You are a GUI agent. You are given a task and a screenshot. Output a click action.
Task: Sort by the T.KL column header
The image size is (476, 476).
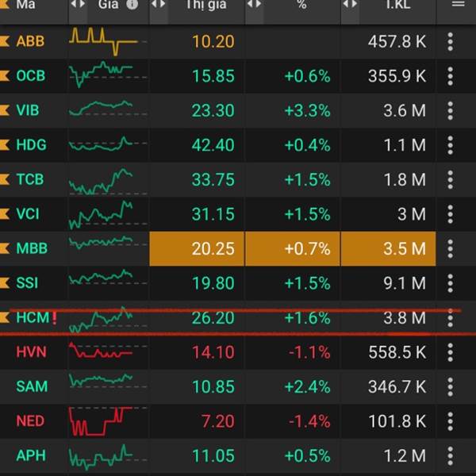398,5
